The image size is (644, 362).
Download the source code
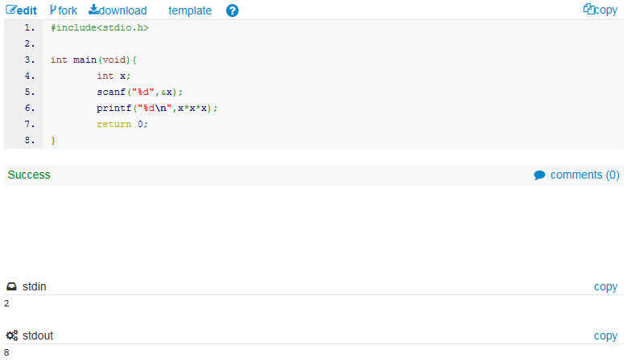point(118,10)
